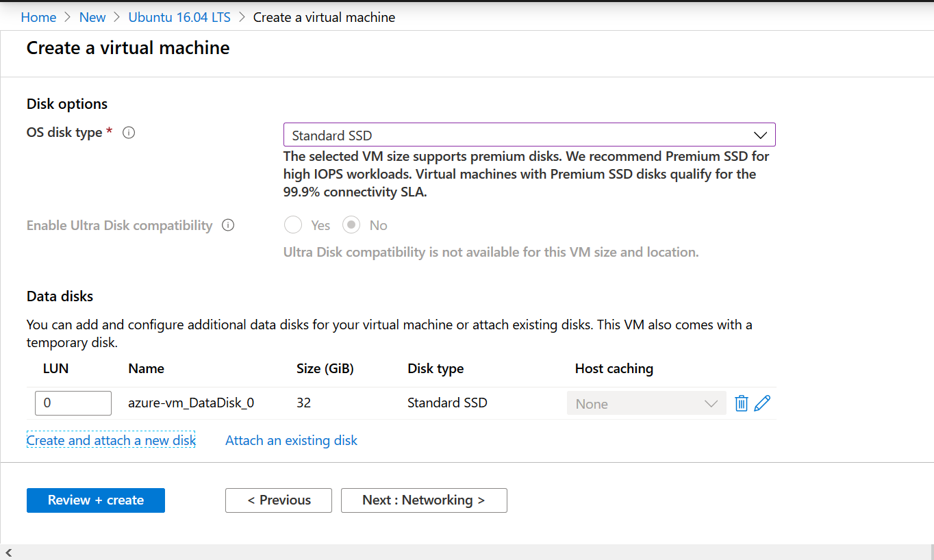Open Ubuntu 16.04 LTS breadcrumb
934x560 pixels.
[179, 17]
